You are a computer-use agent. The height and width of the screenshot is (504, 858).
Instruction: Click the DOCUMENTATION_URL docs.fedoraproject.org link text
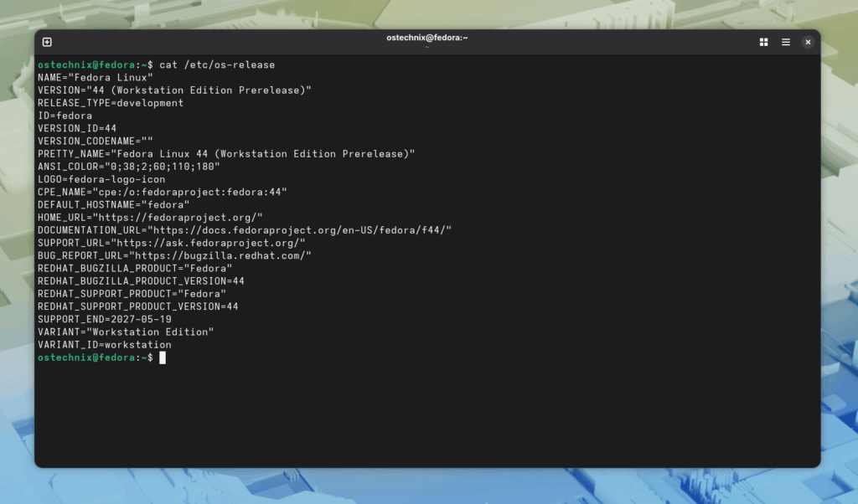coord(299,230)
